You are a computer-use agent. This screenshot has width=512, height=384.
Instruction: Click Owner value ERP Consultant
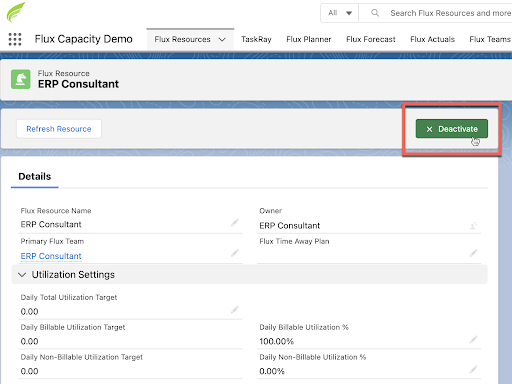[x=290, y=226]
